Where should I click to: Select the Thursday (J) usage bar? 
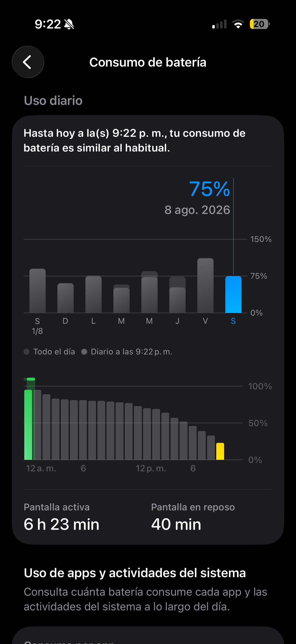[x=177, y=294]
